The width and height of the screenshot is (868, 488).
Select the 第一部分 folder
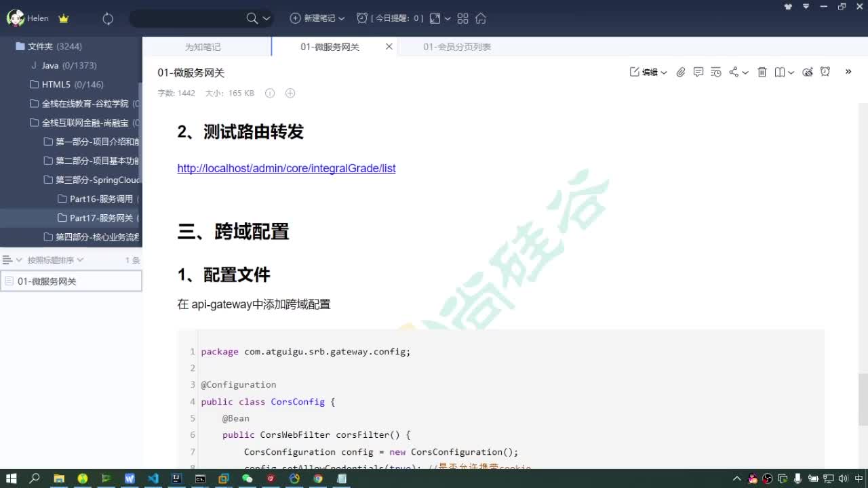pos(92,142)
